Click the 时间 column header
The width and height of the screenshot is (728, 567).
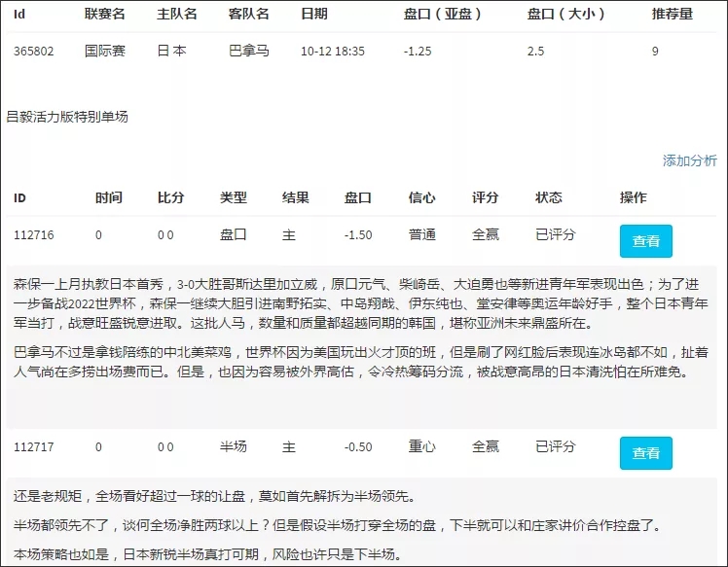109,197
